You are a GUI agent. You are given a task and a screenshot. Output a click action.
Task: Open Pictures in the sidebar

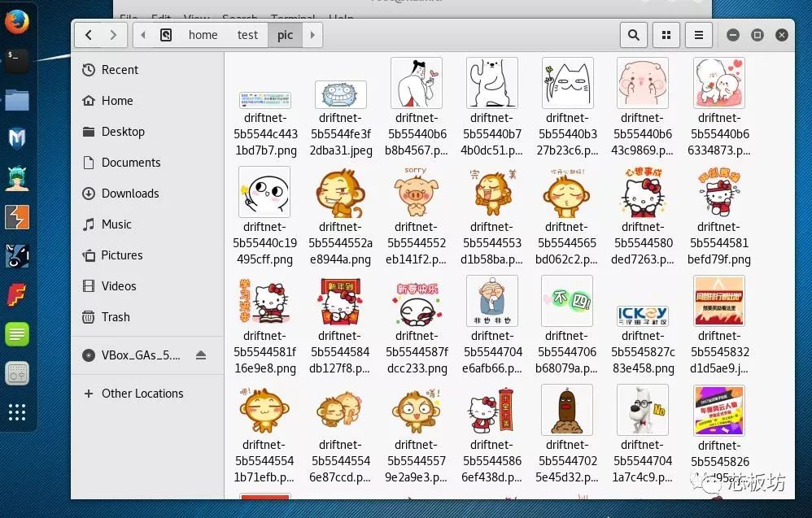click(x=147, y=255)
